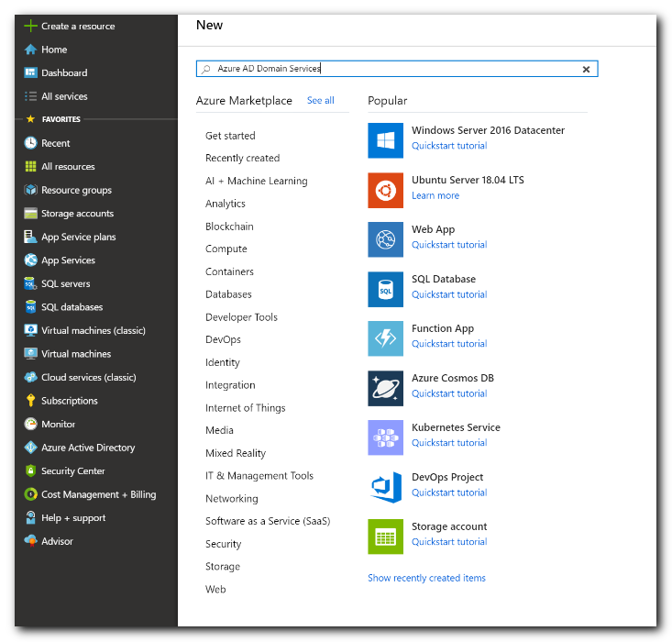Click the Cost Management + Billing icon

30,494
